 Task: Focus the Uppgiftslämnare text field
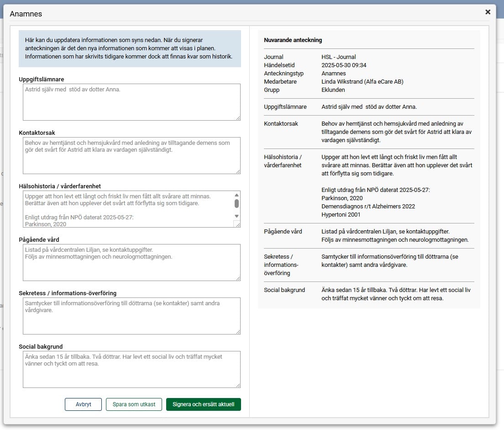click(131, 102)
